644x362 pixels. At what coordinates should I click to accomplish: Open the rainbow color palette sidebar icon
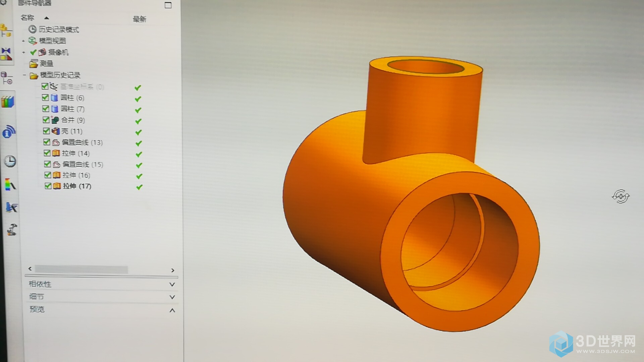click(10, 184)
